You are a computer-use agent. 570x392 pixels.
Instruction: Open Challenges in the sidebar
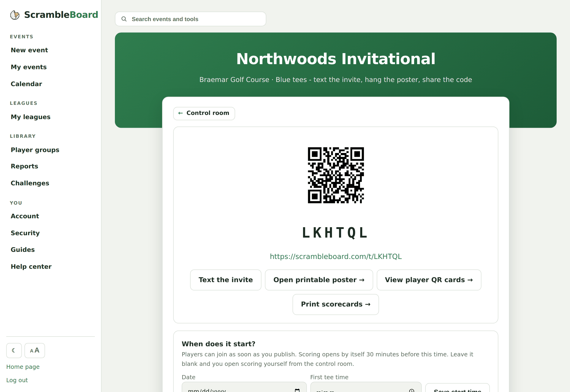click(x=30, y=183)
